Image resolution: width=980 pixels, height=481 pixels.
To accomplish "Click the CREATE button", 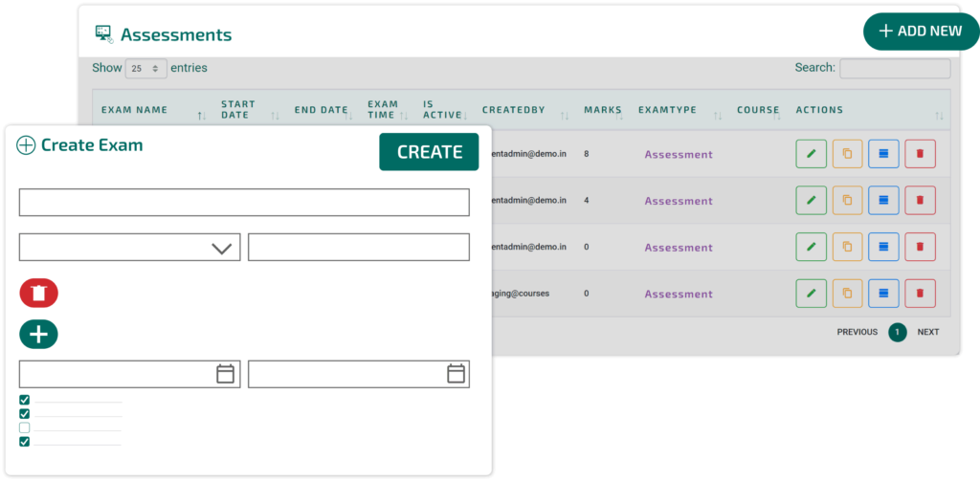I will pos(429,152).
